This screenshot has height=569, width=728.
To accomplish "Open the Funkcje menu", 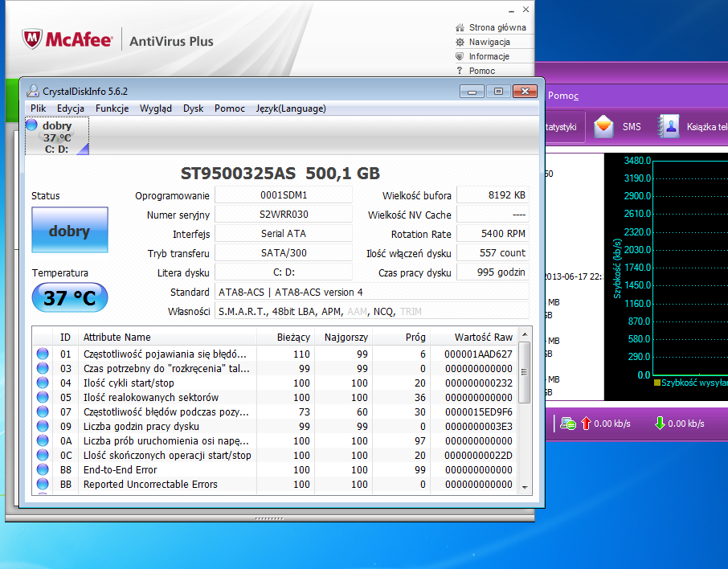I will pyautogui.click(x=112, y=108).
